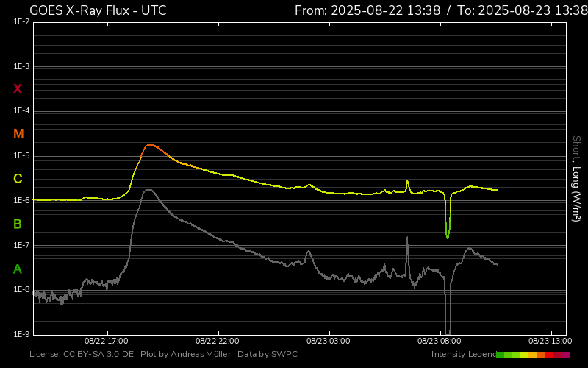Screen dimensions: 588x368
Task: Click the 'Plot by Andreas Möller' credit
Action: tap(186, 354)
